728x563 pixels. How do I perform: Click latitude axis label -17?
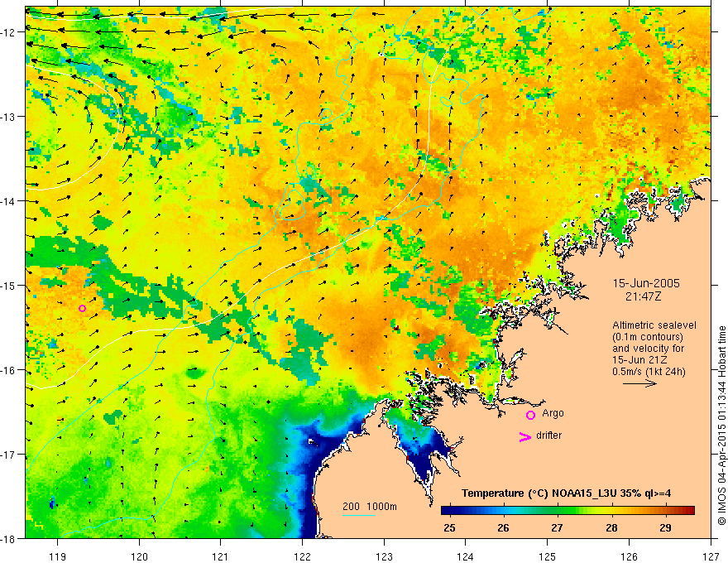pos(8,455)
